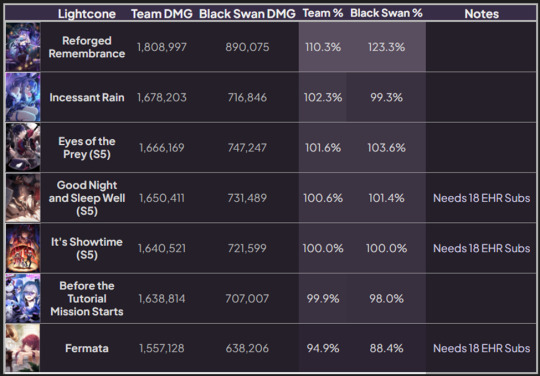Click the Reforged Remembrance name text
Screen dimensions: 540x376
(x=87, y=47)
